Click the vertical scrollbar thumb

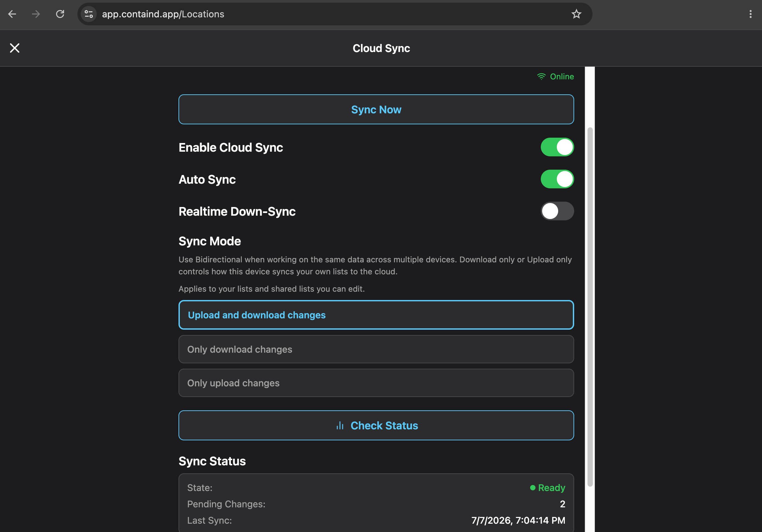coord(590,307)
